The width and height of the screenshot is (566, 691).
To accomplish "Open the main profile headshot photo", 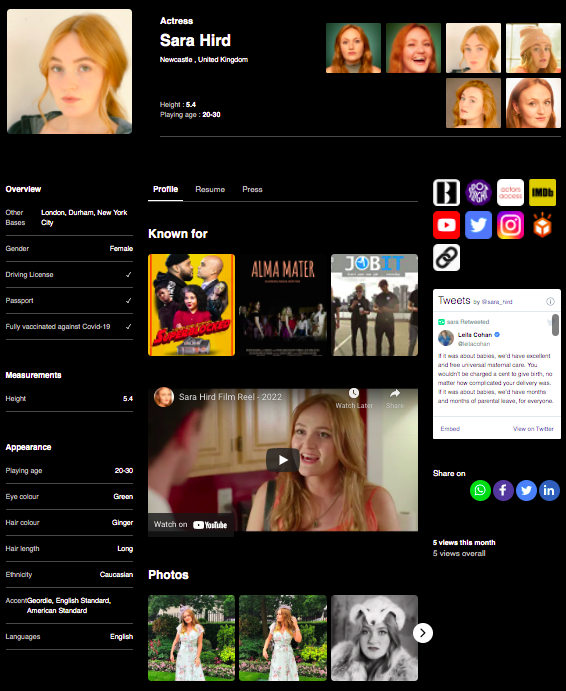I will click(x=70, y=71).
